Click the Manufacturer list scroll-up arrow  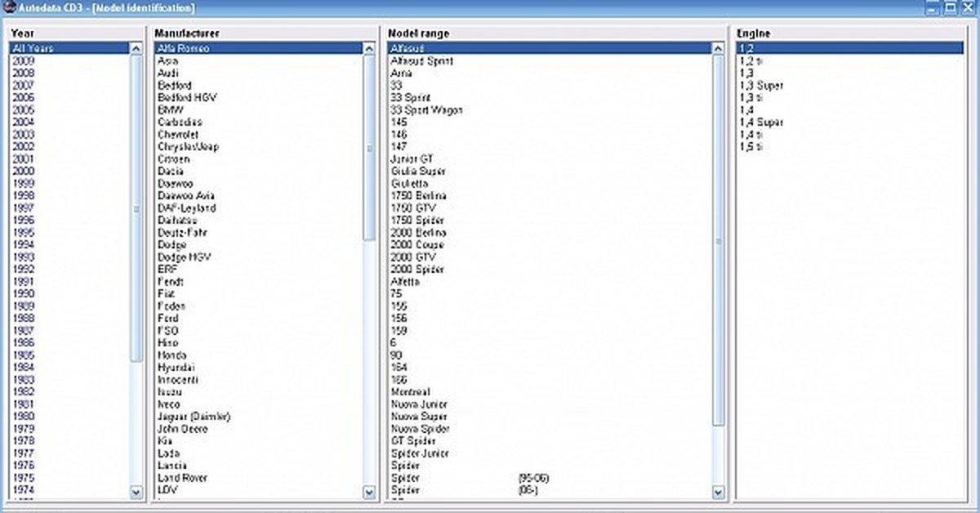click(x=369, y=49)
